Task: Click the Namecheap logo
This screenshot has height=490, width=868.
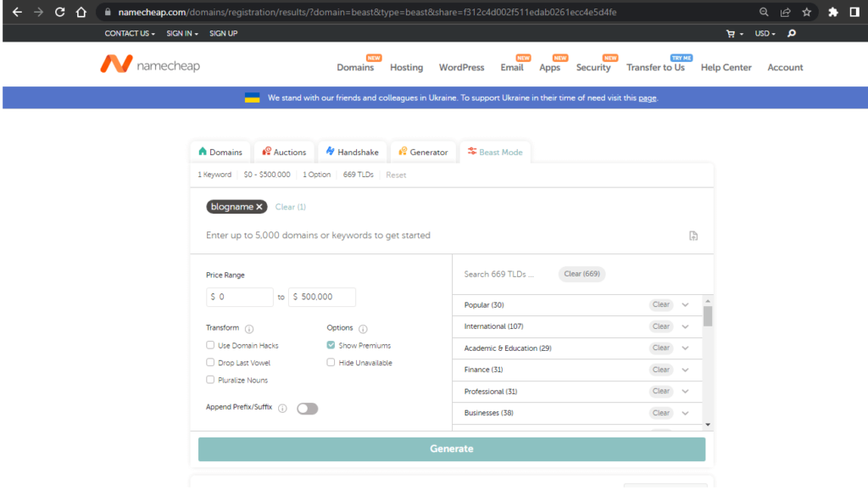Action: pyautogui.click(x=149, y=64)
